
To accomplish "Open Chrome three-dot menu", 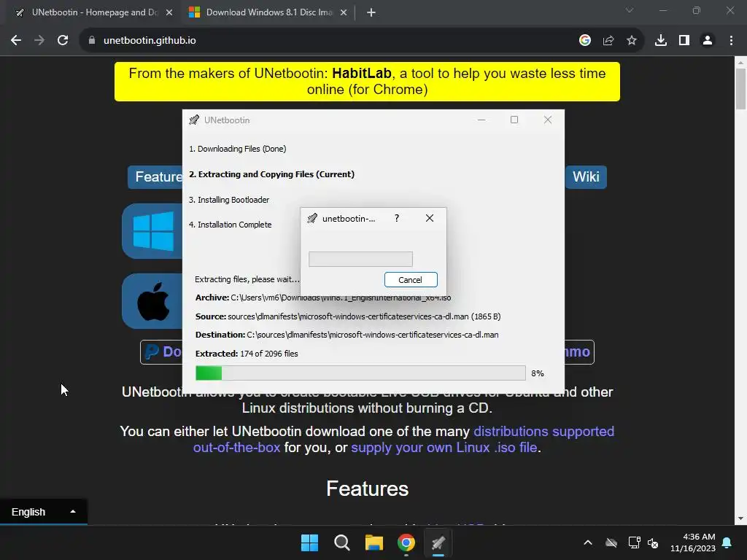I will click(731, 41).
